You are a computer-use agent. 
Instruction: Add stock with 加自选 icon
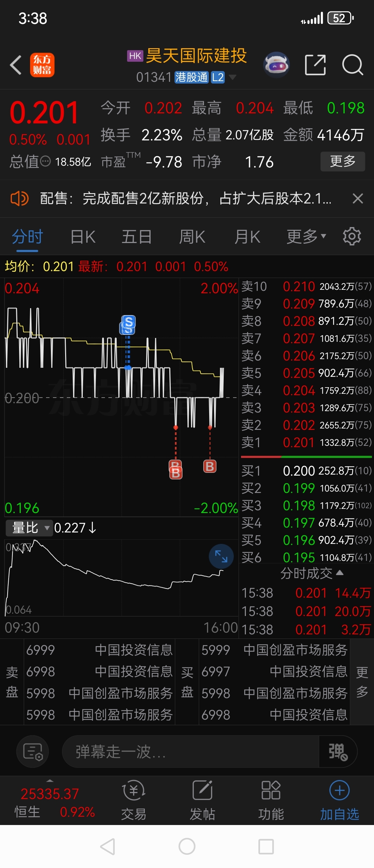click(x=339, y=800)
